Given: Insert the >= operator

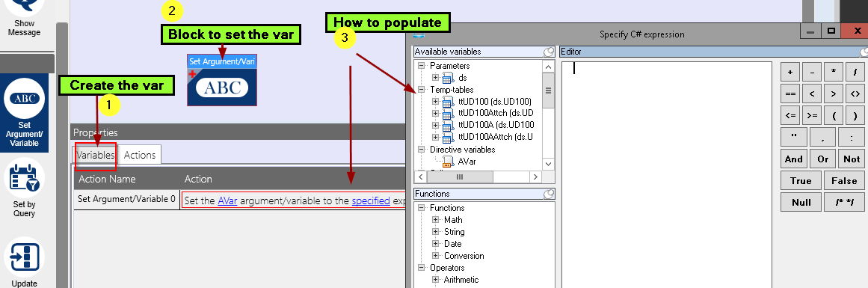Looking at the screenshot, I should pyautogui.click(x=811, y=116).
